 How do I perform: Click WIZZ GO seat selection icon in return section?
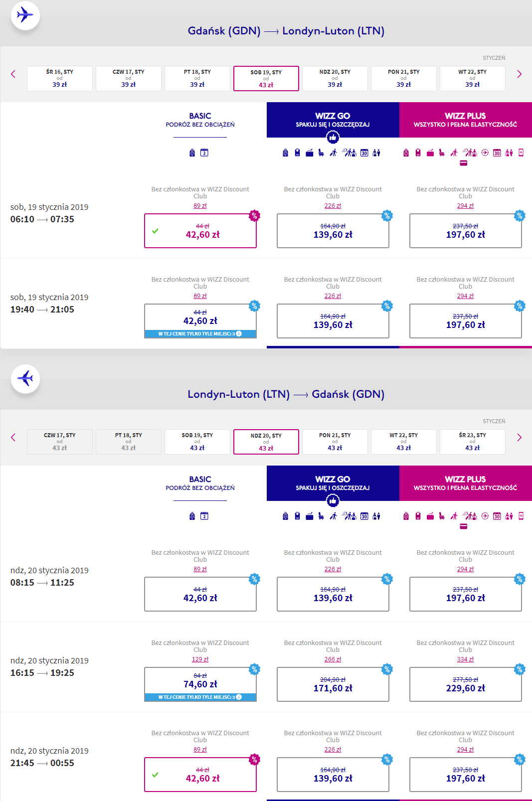pyautogui.click(x=321, y=516)
